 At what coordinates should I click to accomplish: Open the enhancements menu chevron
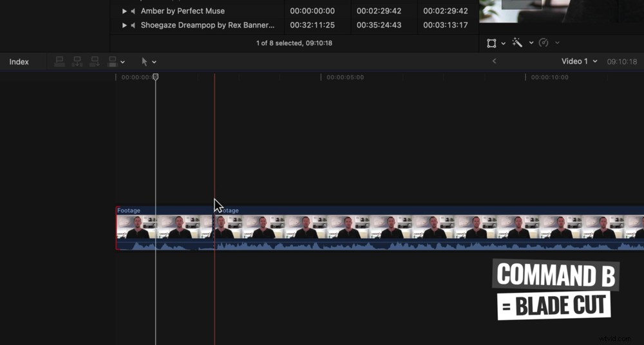[x=531, y=42]
